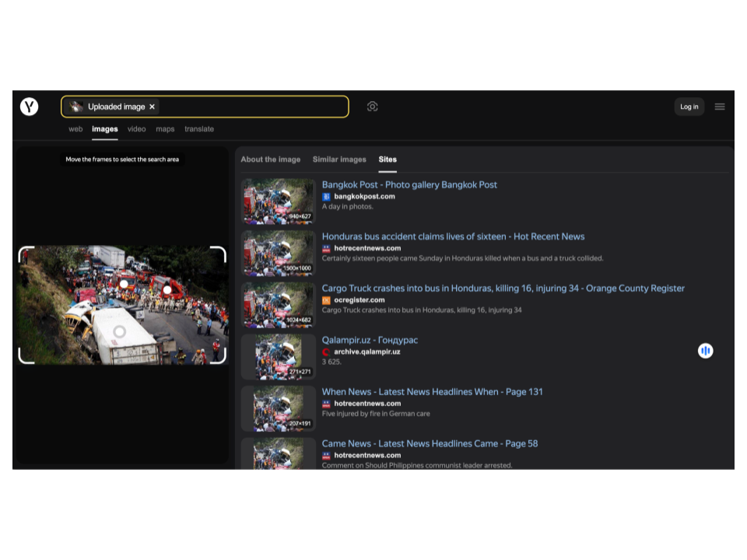Switch to the web search tab
The height and width of the screenshot is (560, 747).
click(75, 129)
